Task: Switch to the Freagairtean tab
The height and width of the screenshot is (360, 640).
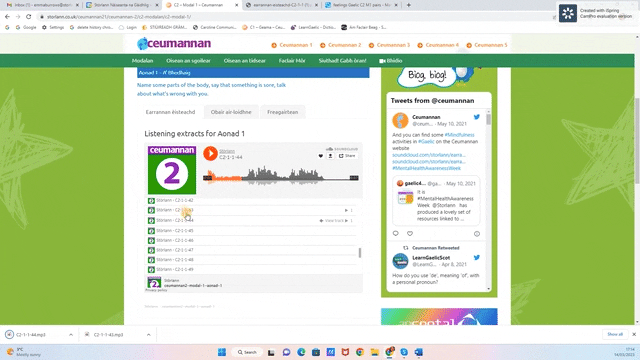Action: tap(282, 112)
